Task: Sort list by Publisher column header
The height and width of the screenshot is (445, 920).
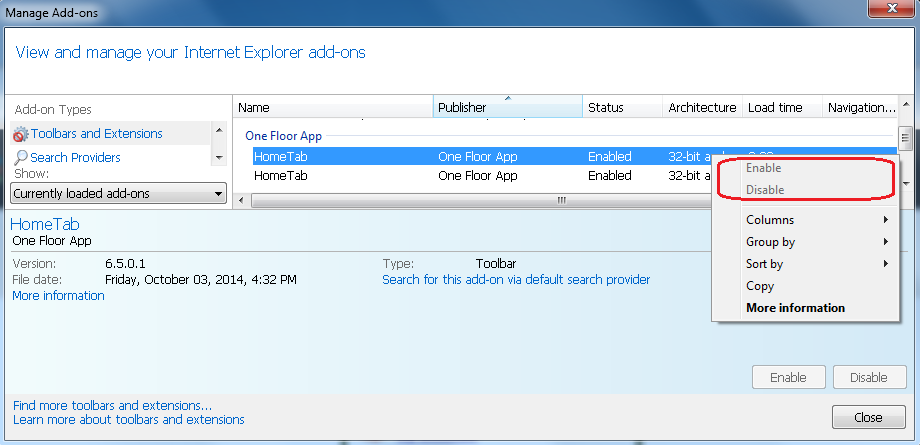Action: pos(508,107)
